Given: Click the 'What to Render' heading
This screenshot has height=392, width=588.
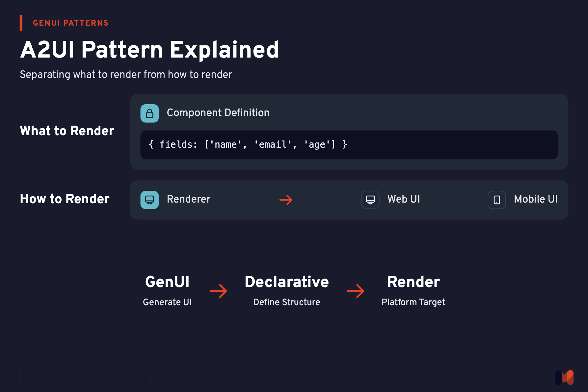Looking at the screenshot, I should tap(67, 131).
